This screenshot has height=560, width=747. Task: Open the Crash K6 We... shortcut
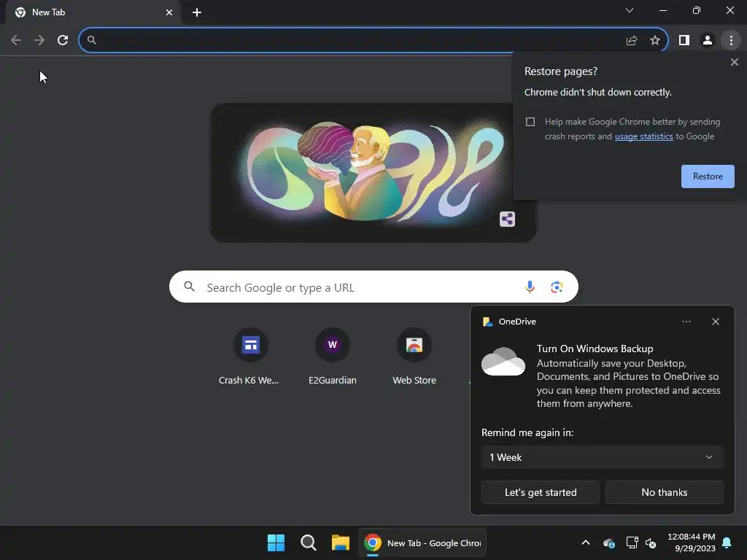pos(250,356)
